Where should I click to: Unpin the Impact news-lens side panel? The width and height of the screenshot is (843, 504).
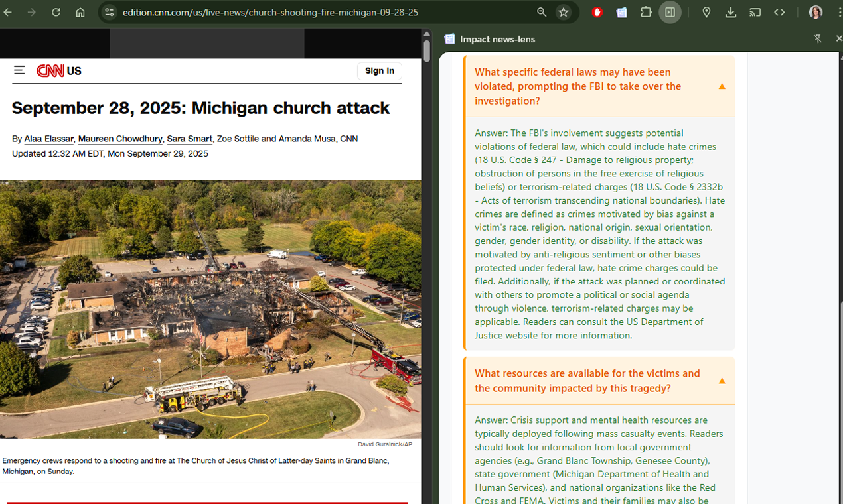click(x=818, y=39)
